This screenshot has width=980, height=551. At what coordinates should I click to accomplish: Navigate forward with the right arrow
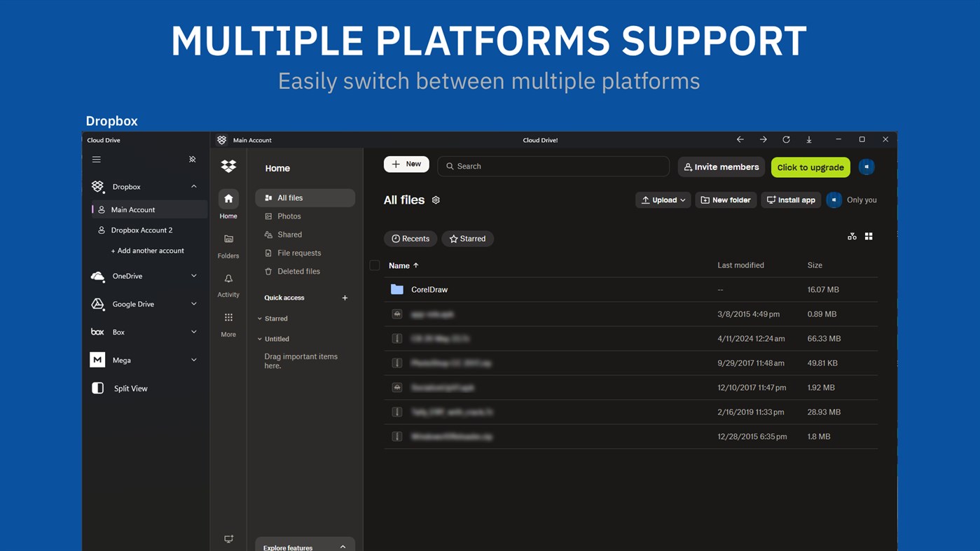click(x=763, y=139)
